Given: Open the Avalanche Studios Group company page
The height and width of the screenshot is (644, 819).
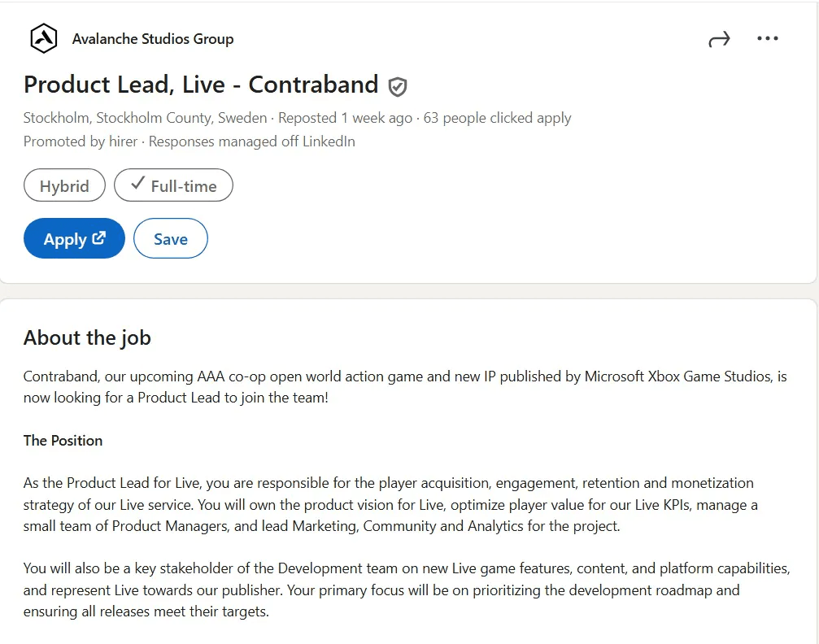Looking at the screenshot, I should 152,39.
